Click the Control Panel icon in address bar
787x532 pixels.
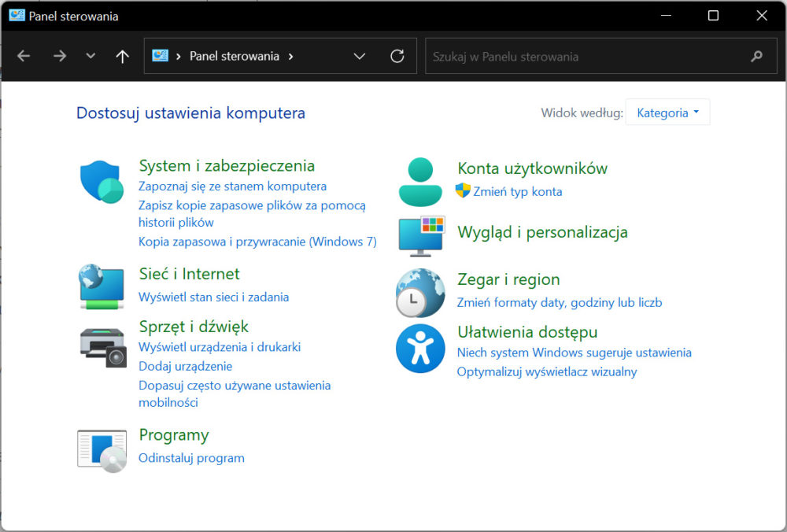(160, 56)
